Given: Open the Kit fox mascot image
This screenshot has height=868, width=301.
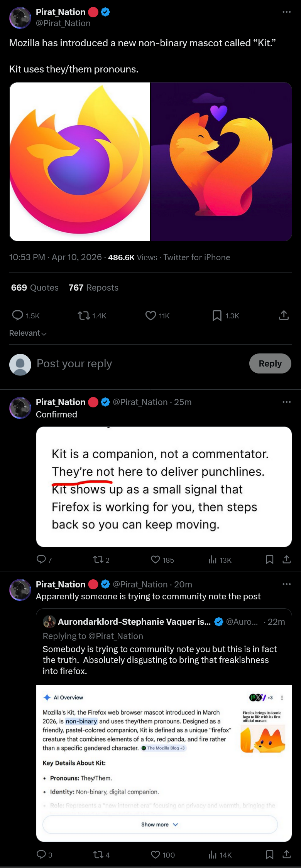Looking at the screenshot, I should point(221,161).
